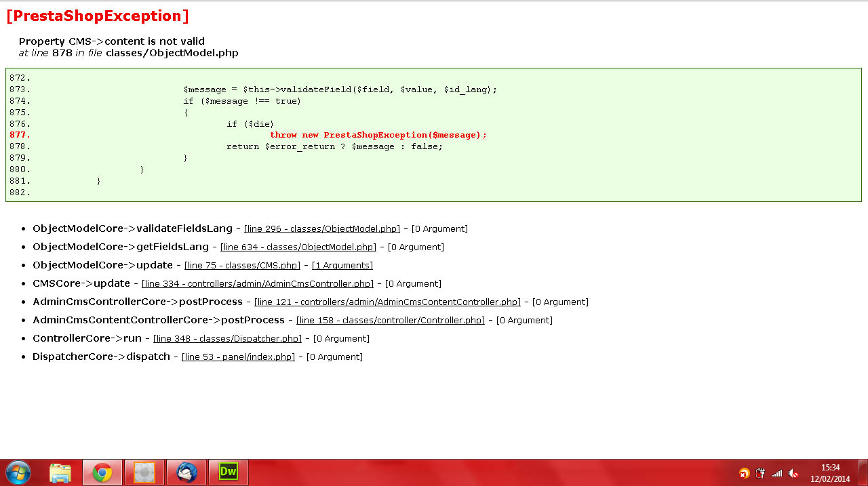Click 'ObjectModelCore->validateFieldsLang' text
Image resolution: width=868 pixels, height=486 pixels.
pyautogui.click(x=132, y=229)
